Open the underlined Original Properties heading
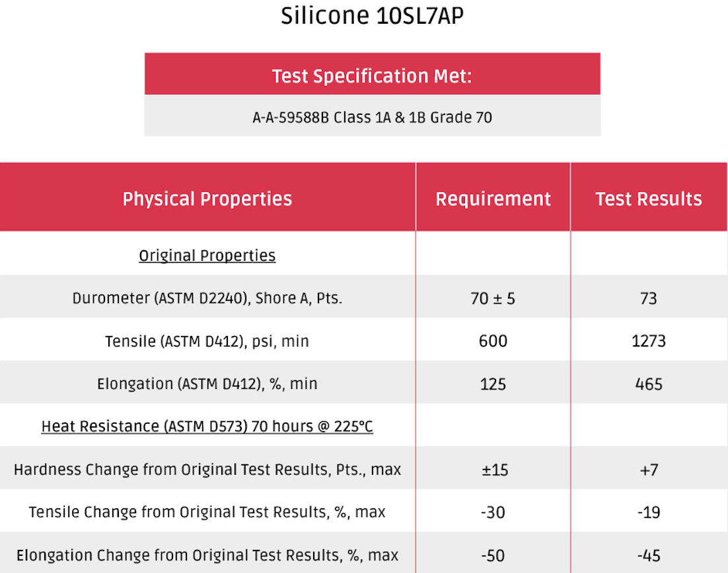 (207, 255)
